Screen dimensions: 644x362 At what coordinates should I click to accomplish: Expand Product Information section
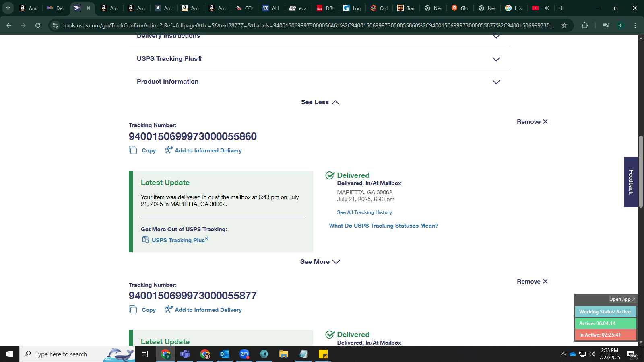[319, 82]
